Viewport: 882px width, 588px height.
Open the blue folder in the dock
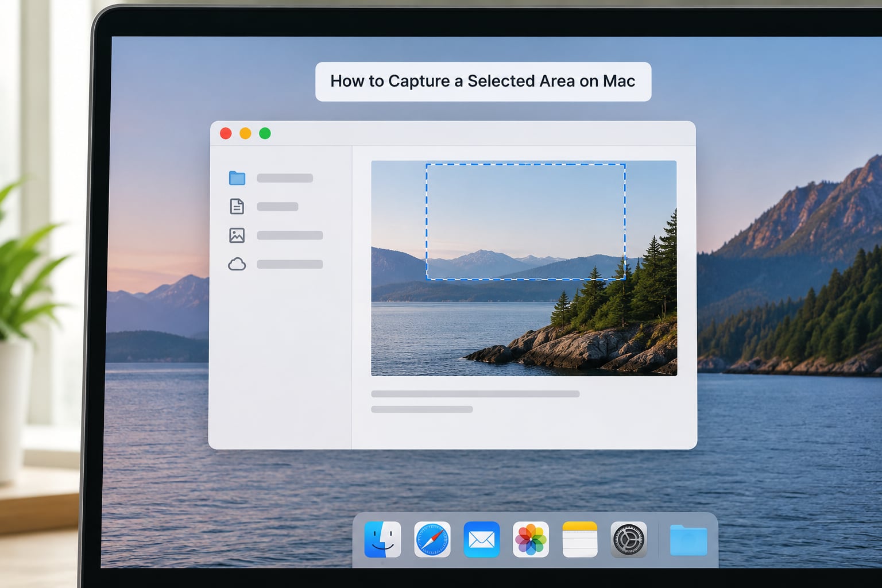point(688,540)
